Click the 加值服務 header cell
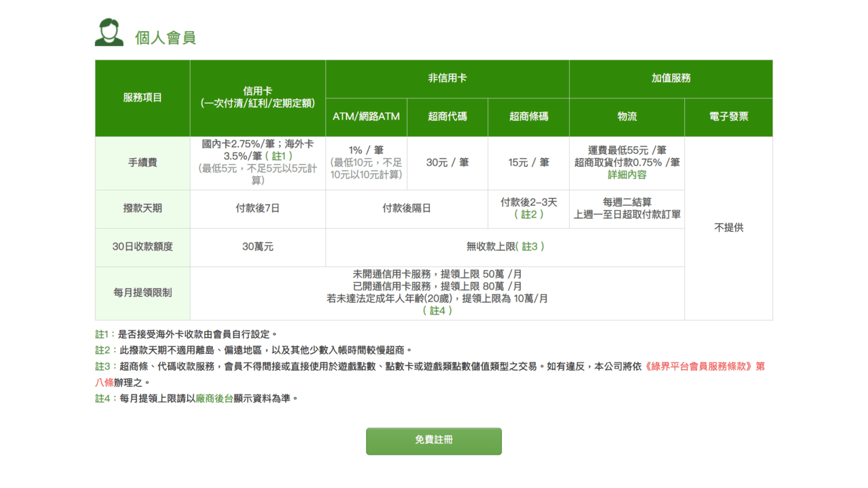Screen dimensions: 868x488 pos(670,79)
